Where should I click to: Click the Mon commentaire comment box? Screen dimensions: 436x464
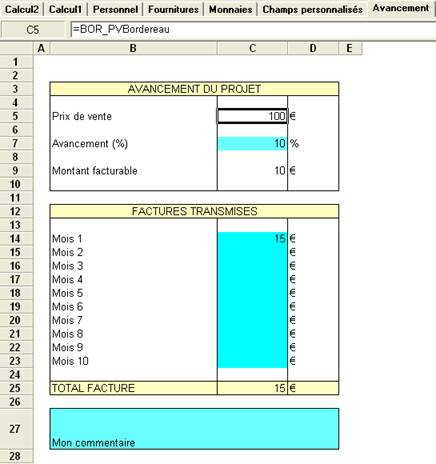pyautogui.click(x=194, y=429)
